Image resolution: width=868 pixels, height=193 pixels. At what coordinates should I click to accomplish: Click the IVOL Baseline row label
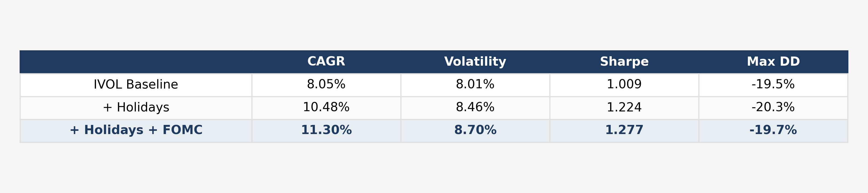[x=136, y=85]
